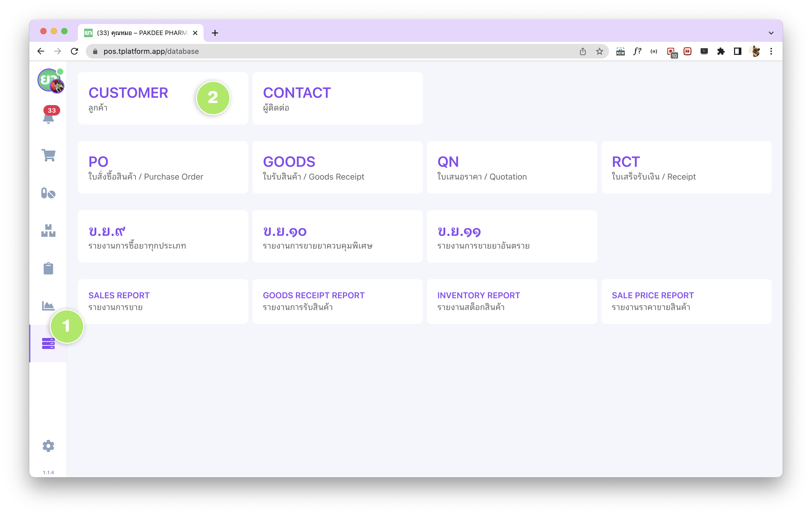Viewport: 812px width, 516px height.
Task: Open the INVENTORY REPORT card
Action: 511,301
